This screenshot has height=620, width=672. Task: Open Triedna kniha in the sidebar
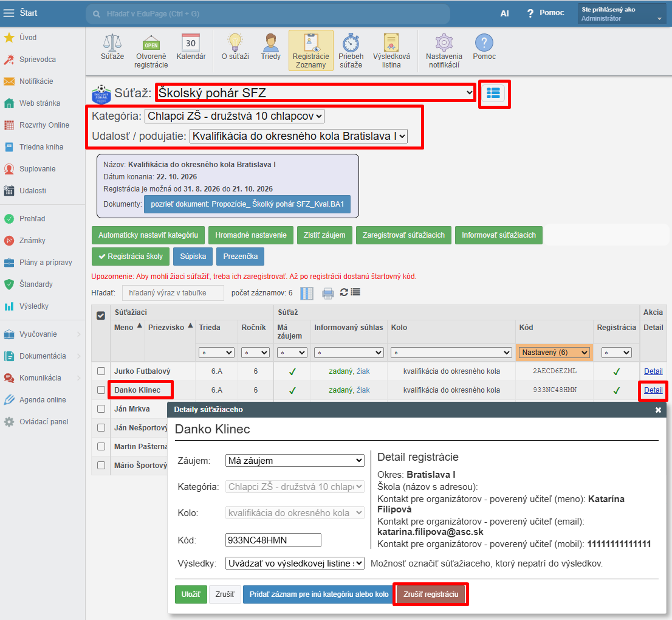(x=41, y=147)
